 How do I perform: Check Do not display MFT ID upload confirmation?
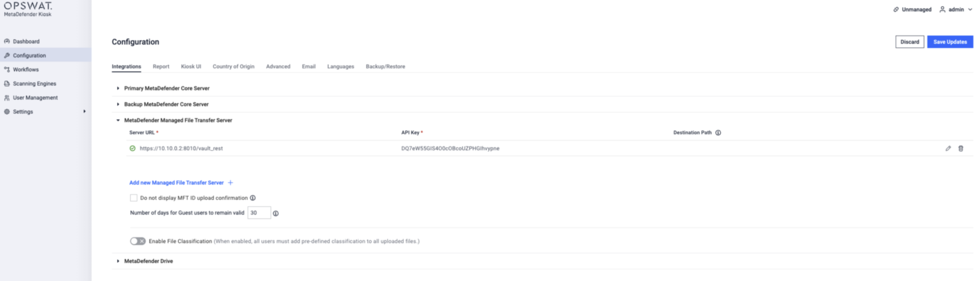tap(134, 198)
